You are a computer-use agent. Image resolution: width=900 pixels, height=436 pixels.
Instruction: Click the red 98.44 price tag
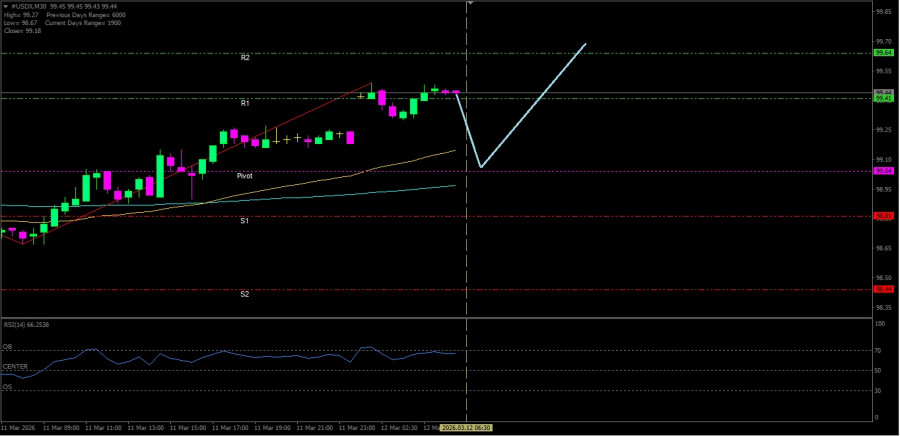[883, 289]
